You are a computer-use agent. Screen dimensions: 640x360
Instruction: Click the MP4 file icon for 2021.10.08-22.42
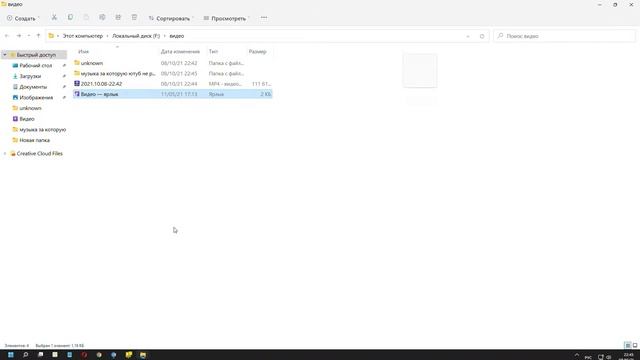click(x=77, y=83)
